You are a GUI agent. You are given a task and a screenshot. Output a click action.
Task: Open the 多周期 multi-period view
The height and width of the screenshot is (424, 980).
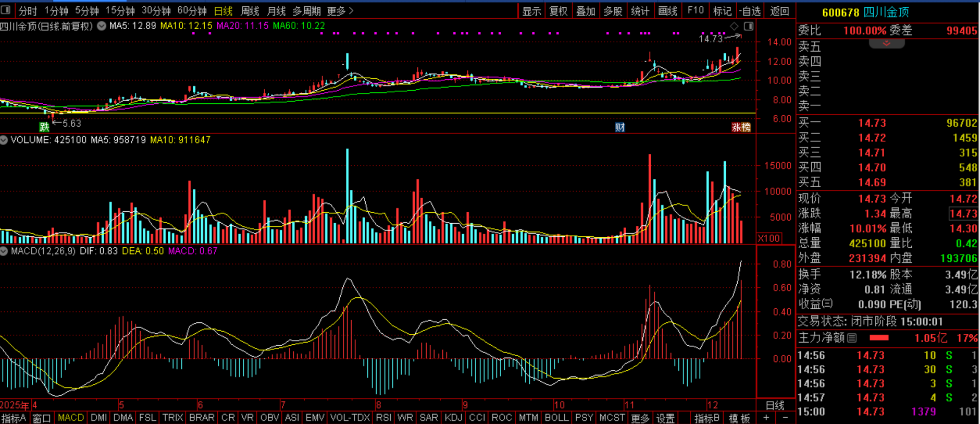[x=306, y=10]
